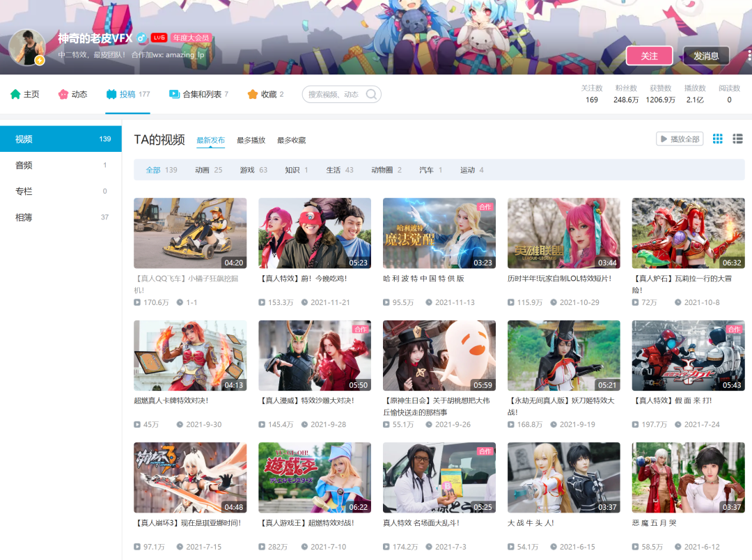Open the 主页 tab
The width and height of the screenshot is (752, 560).
pyautogui.click(x=25, y=94)
